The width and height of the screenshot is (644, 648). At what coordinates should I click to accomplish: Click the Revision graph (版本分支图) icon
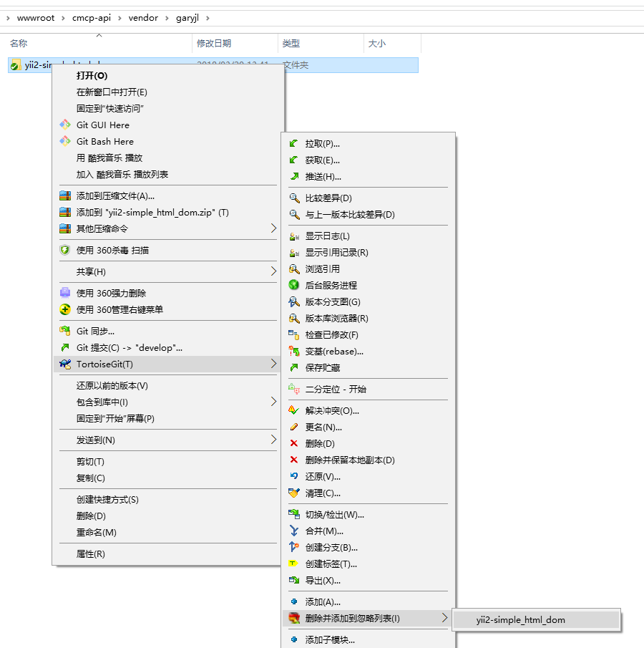[293, 302]
